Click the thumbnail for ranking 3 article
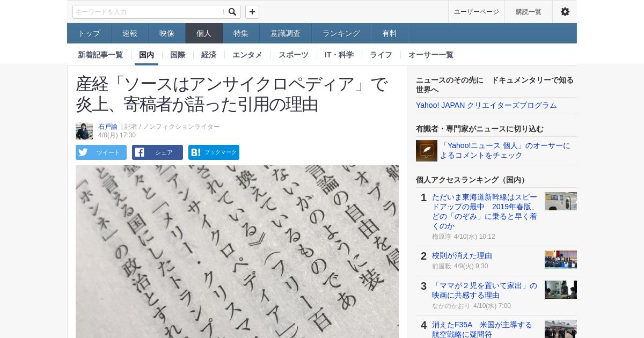This screenshot has height=338, width=644. pos(561,290)
